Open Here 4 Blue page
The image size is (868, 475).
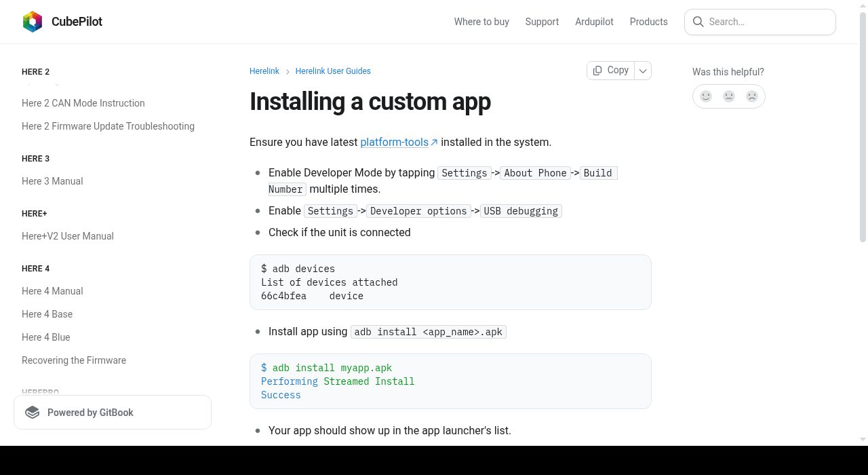pos(45,337)
